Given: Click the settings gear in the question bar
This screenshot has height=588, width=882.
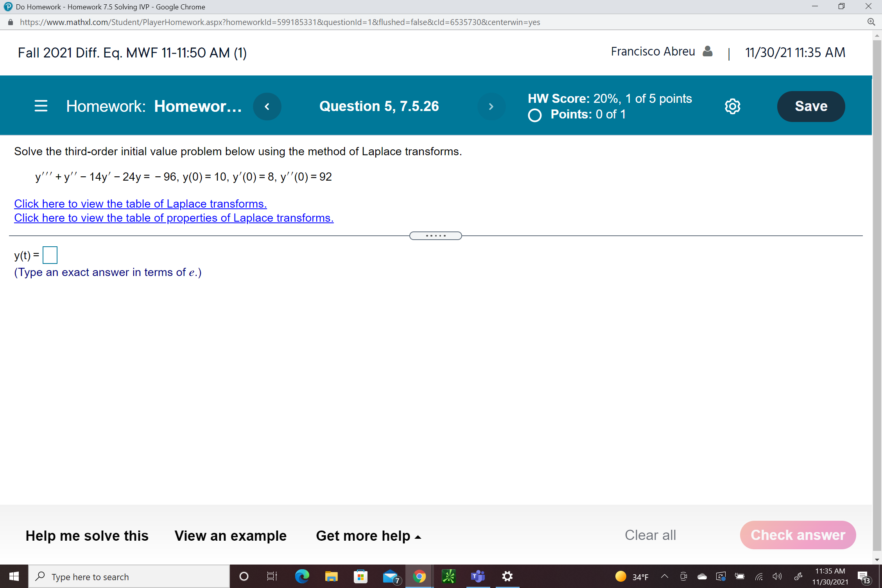Looking at the screenshot, I should point(731,106).
